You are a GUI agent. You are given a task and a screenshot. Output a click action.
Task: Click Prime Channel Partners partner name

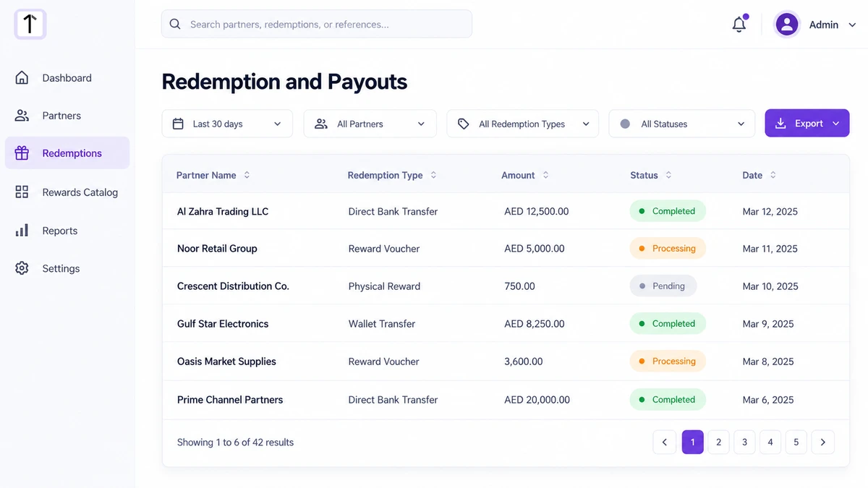pos(230,400)
